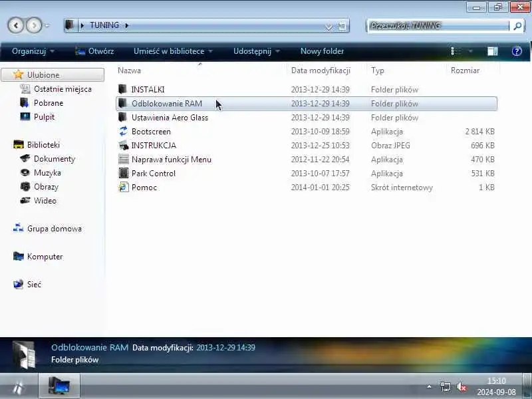
Task: Open Pobrane folder in sidebar
Action: tap(49, 103)
